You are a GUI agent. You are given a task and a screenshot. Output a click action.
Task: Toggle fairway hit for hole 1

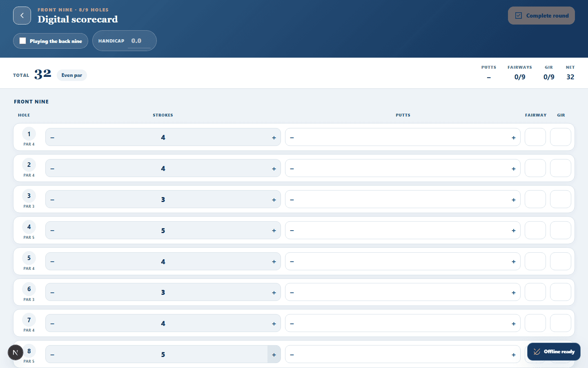pyautogui.click(x=535, y=137)
